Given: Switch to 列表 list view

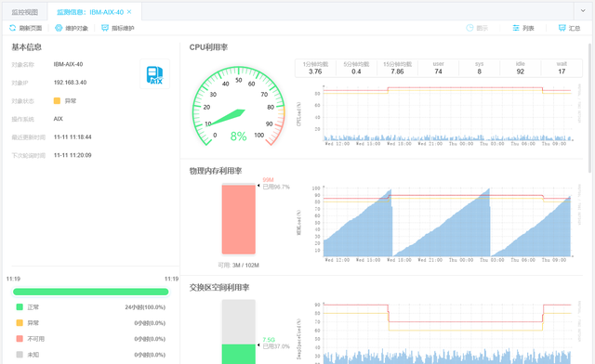Looking at the screenshot, I should tap(523, 28).
